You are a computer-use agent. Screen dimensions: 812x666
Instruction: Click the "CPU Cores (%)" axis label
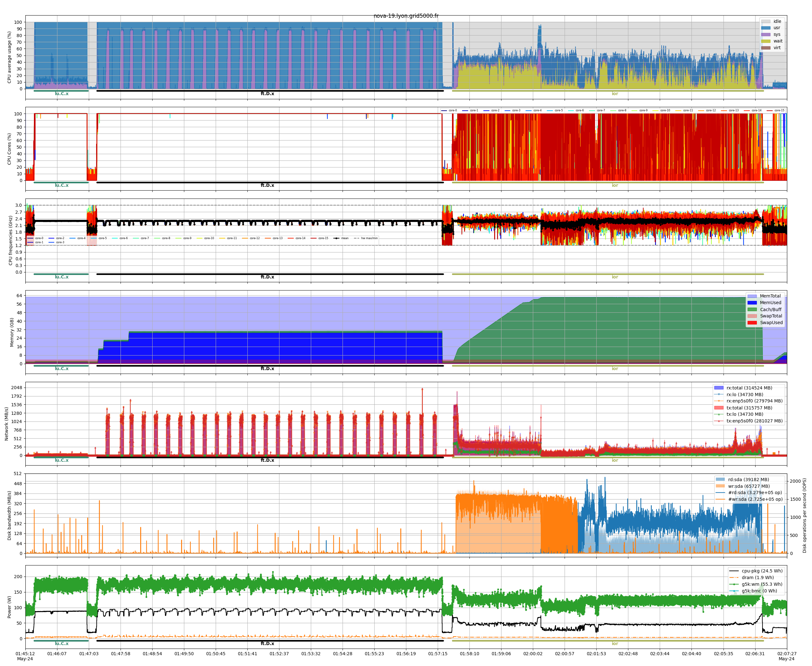point(9,149)
